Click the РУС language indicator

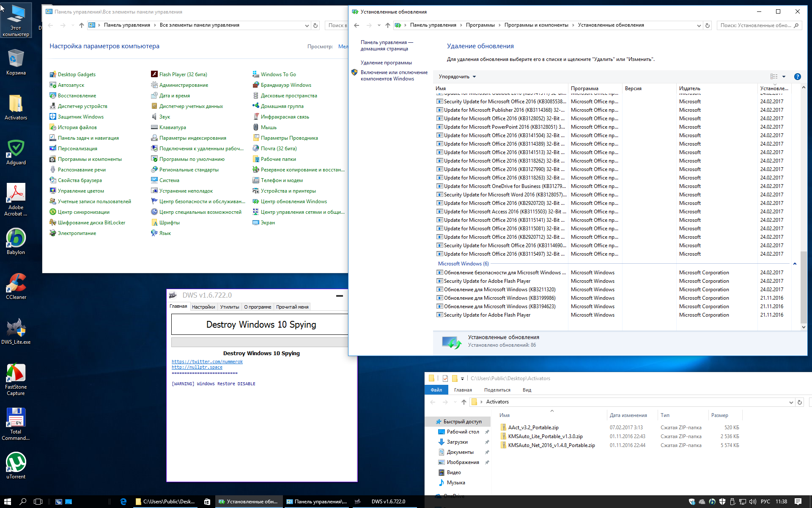pyautogui.click(x=765, y=502)
